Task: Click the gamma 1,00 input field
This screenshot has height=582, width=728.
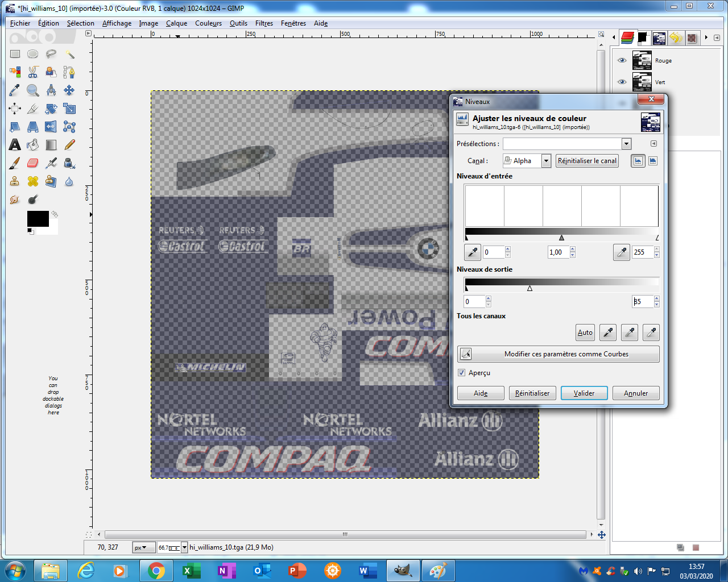Action: 558,252
